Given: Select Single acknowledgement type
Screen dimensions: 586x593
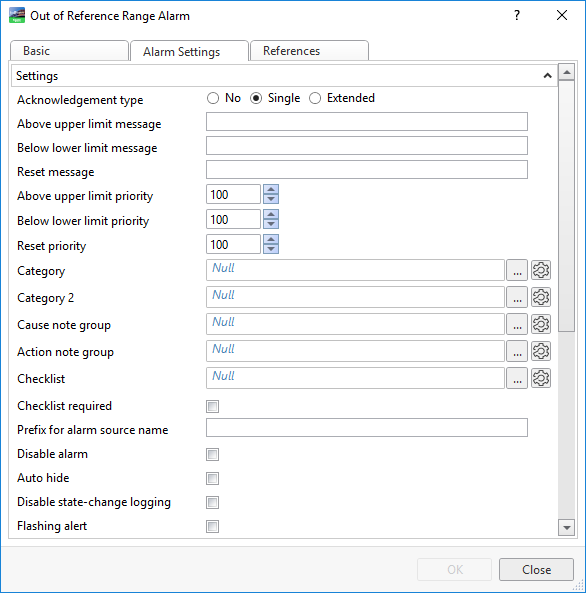Looking at the screenshot, I should tap(256, 98).
